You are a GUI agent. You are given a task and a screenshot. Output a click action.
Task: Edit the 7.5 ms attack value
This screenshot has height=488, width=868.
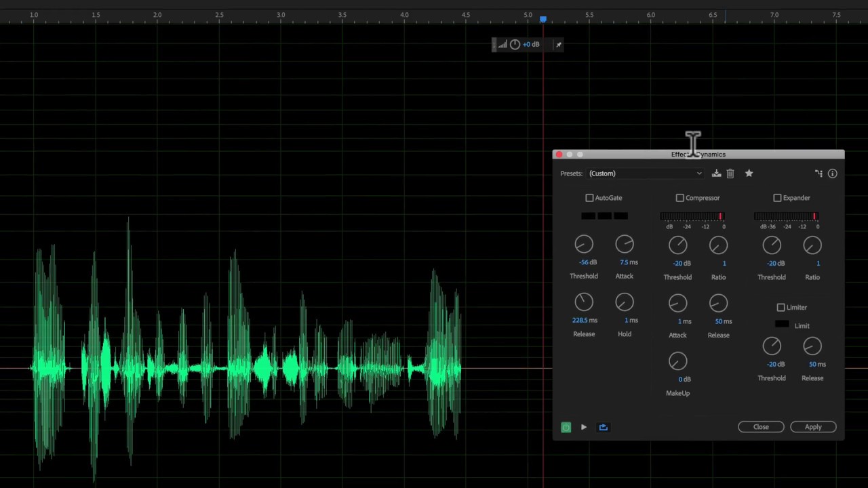[x=629, y=262]
